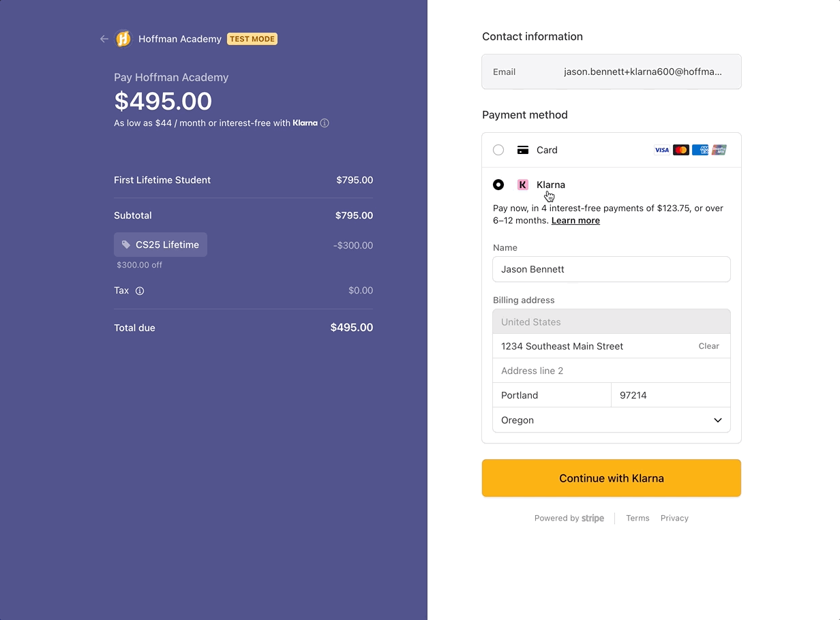Select the Klarna payment radio button
Viewport: 840px width, 620px height.
point(498,185)
